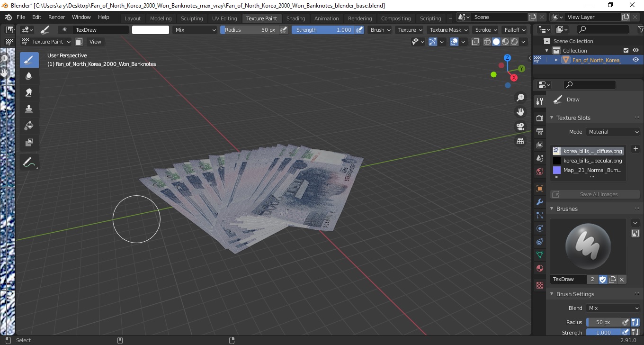Click the Blender logo menu
644x345 pixels.
click(8, 17)
